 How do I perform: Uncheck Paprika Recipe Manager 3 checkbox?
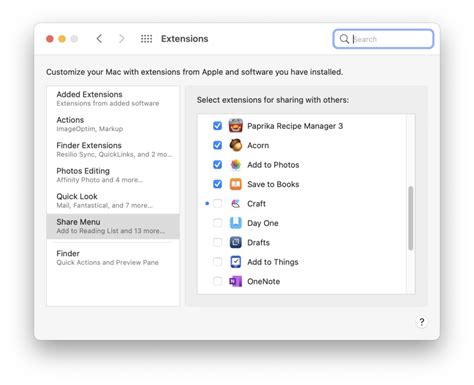tap(217, 126)
